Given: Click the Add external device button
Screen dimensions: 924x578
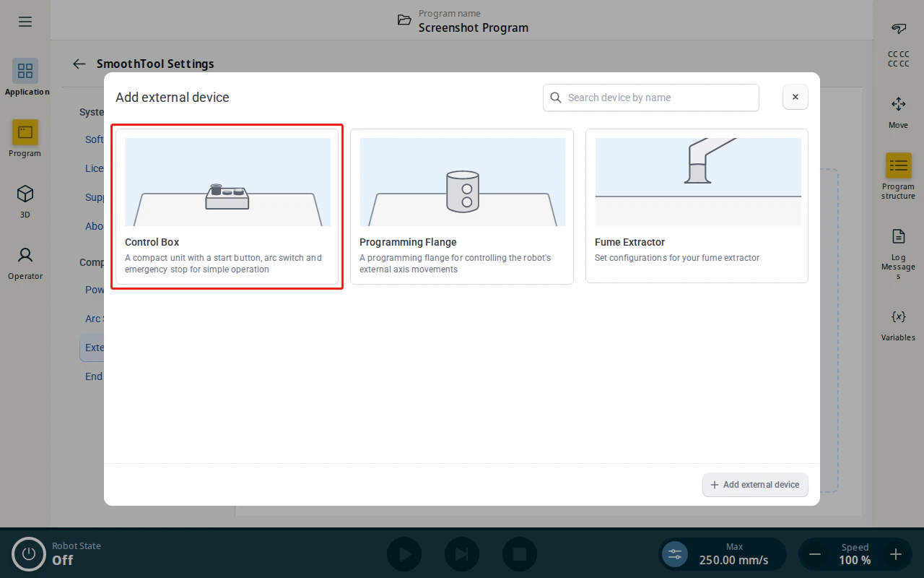Looking at the screenshot, I should point(755,485).
